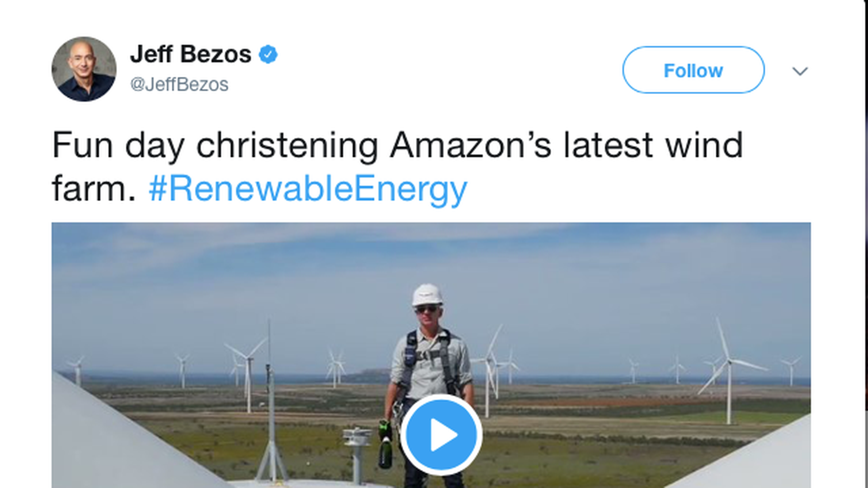Click the Jeff Bezos display name
Image resolution: width=868 pixels, height=488 pixels.
190,54
